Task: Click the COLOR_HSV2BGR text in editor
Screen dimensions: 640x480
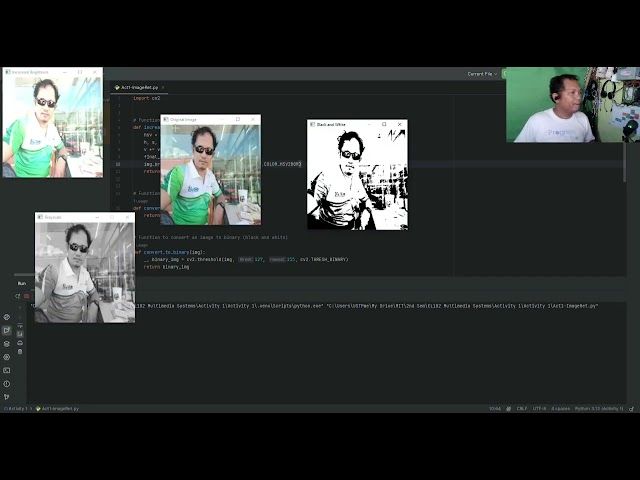Action: click(x=282, y=164)
